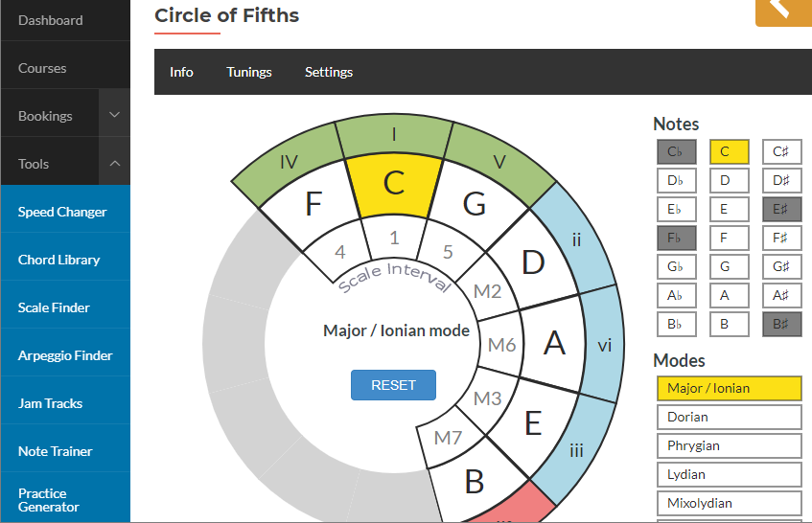The image size is (812, 523).
Task: Select the Phrygian mode option
Action: [729, 446]
